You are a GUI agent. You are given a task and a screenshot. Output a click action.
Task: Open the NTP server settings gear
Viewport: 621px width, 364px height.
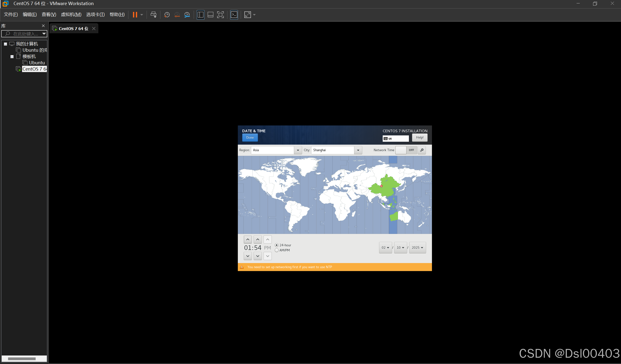coord(422,150)
